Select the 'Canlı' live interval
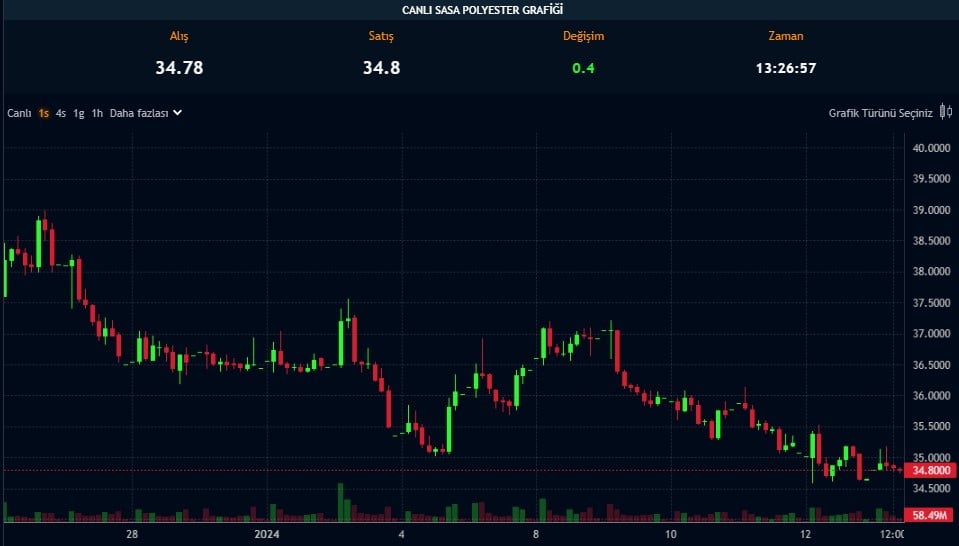 click(x=19, y=113)
